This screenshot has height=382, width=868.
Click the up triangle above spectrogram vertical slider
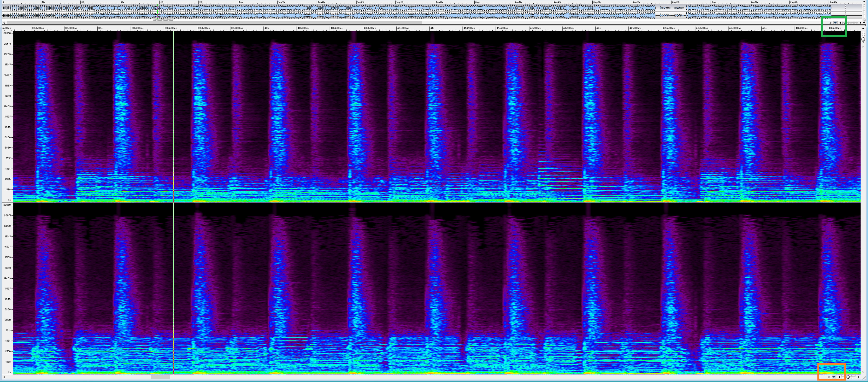pyautogui.click(x=863, y=29)
